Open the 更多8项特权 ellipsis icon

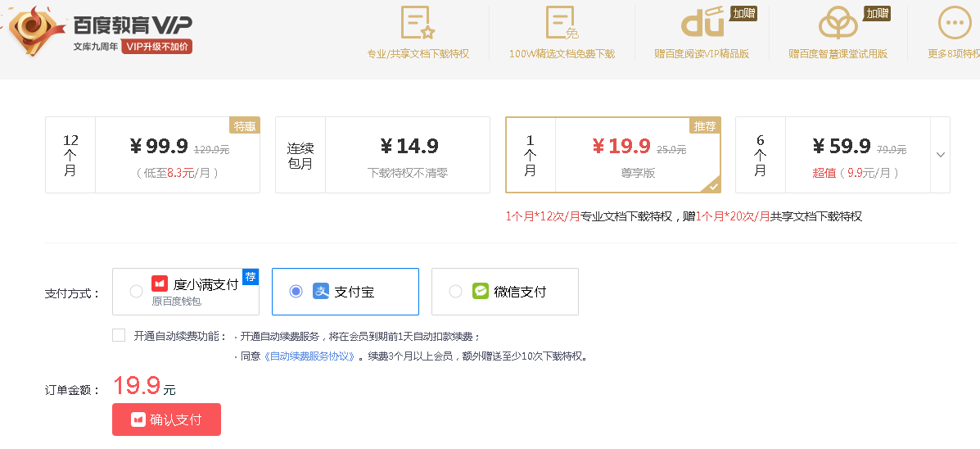click(x=955, y=23)
